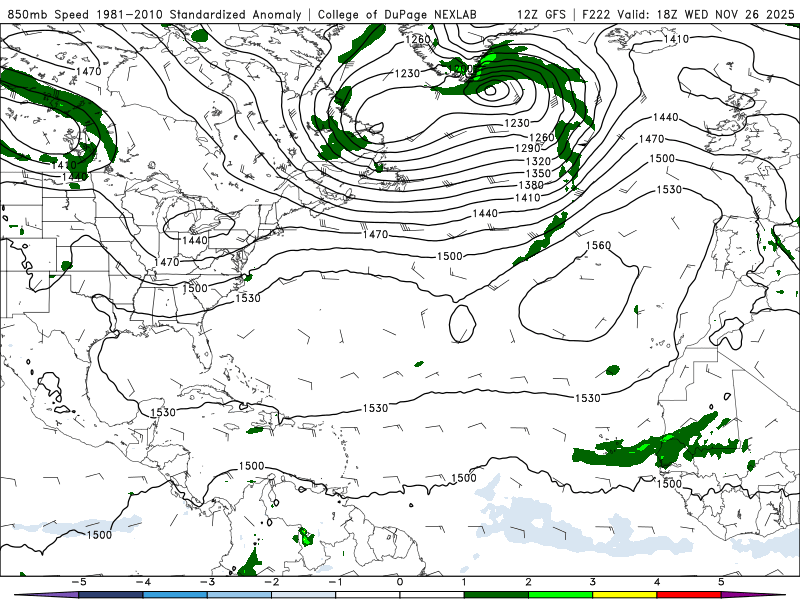Click the bright green color bar segment
This screenshot has height=600, width=800.
click(x=560, y=595)
